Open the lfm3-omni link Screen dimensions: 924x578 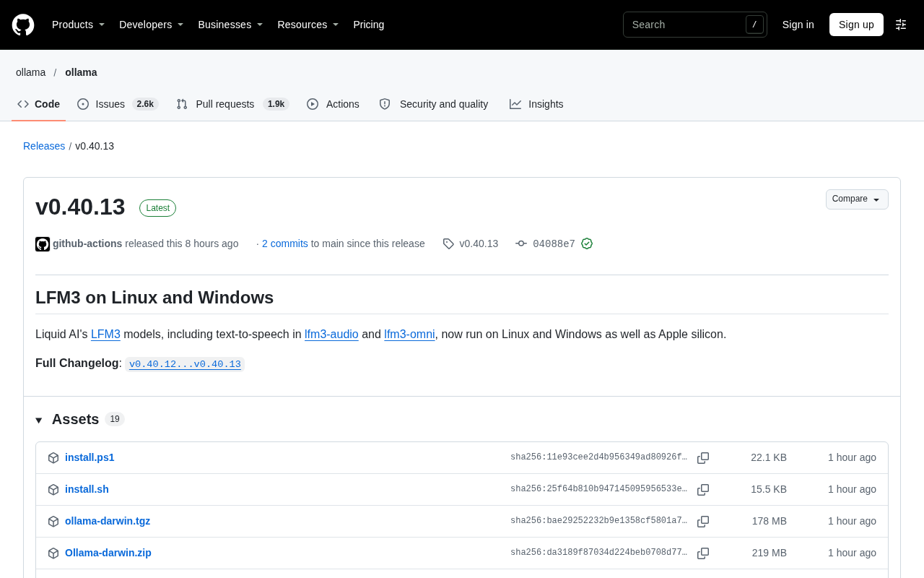[409, 335]
